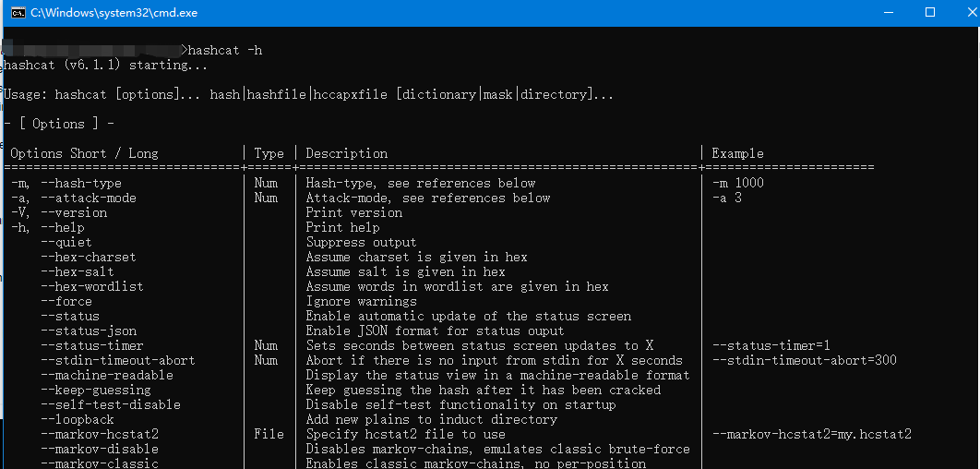Click the example '--stdin-timeout-abort=300'
The image size is (980, 469).
805,361
